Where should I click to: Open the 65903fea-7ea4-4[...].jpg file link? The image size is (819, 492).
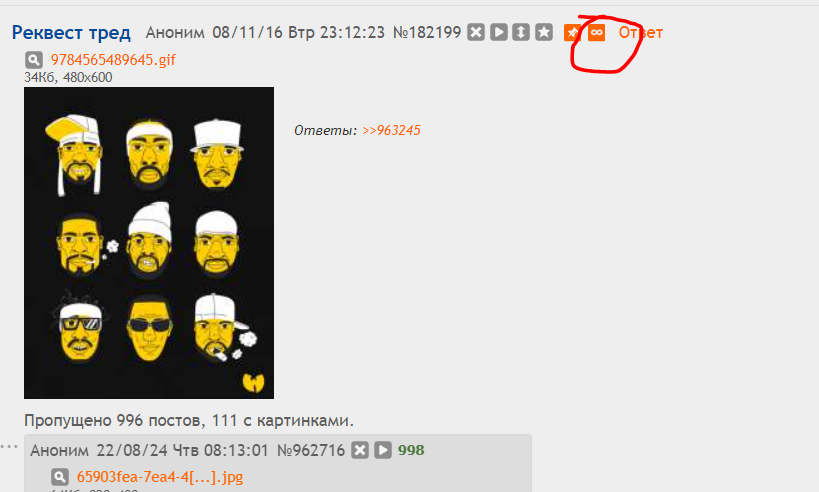(160, 477)
